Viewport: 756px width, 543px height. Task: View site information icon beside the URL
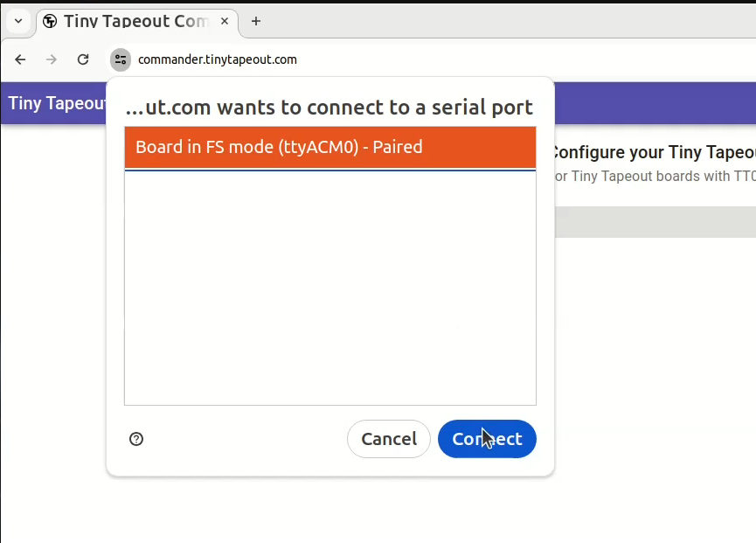(x=120, y=59)
